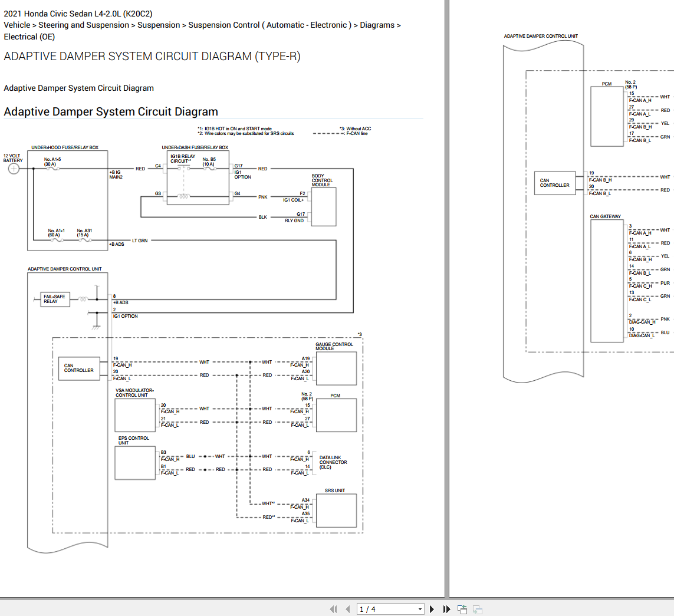Open the page number dropdown arrow
Image resolution: width=674 pixels, height=616 pixels.
[420, 609]
